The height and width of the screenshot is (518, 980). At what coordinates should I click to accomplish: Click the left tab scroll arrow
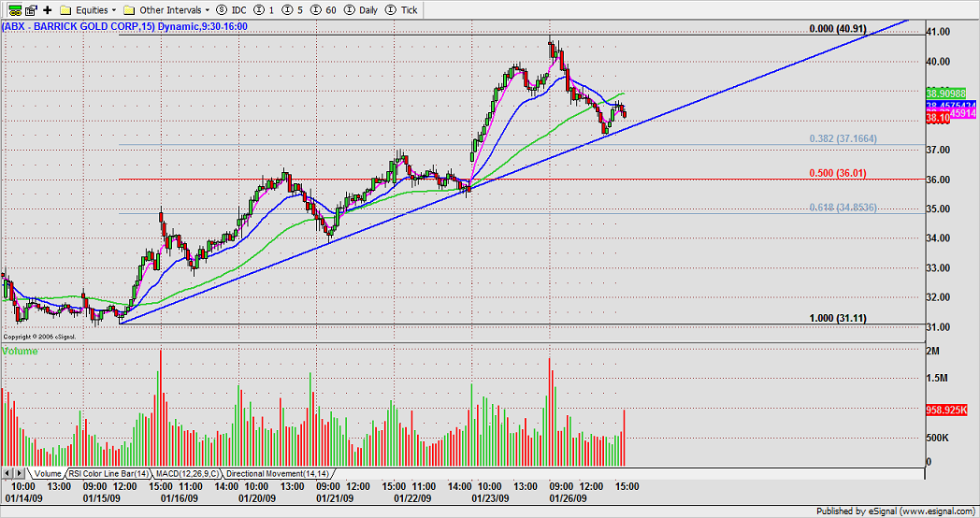7,473
